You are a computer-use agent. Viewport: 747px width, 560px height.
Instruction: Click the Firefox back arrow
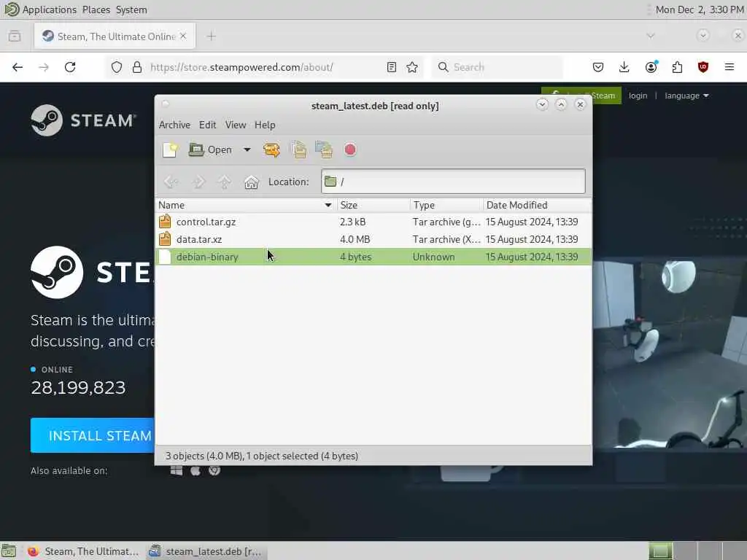tap(18, 67)
